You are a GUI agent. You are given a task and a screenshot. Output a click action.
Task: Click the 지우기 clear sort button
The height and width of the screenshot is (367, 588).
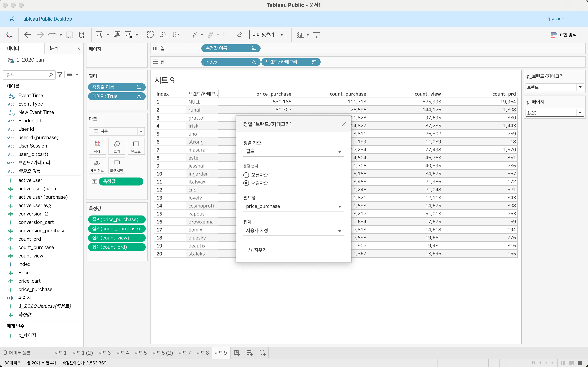[257, 250]
